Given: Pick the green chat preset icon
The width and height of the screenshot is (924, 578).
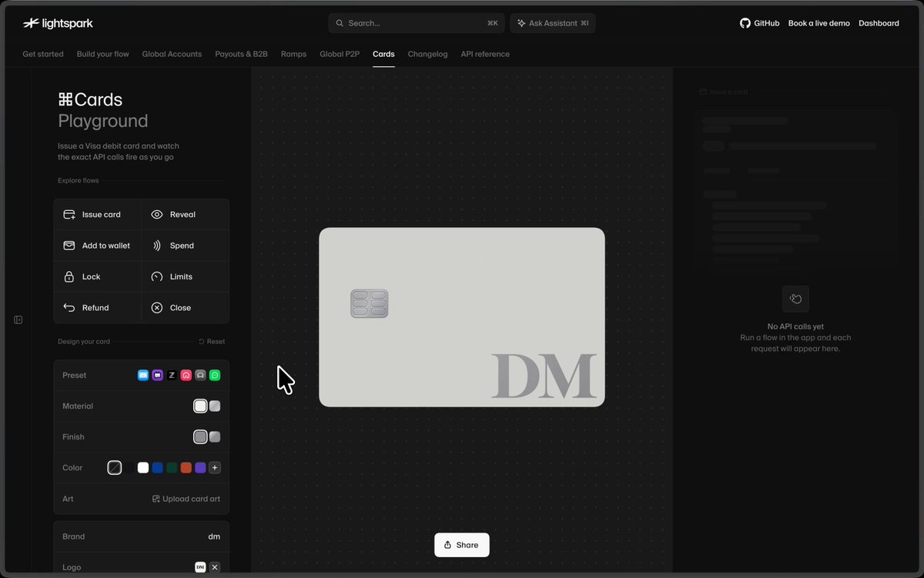Looking at the screenshot, I should tap(215, 375).
